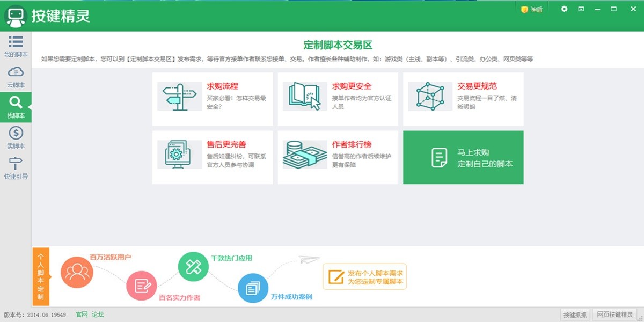The width and height of the screenshot is (644, 322).
Task: Open the 论坛 link
Action: 98,314
